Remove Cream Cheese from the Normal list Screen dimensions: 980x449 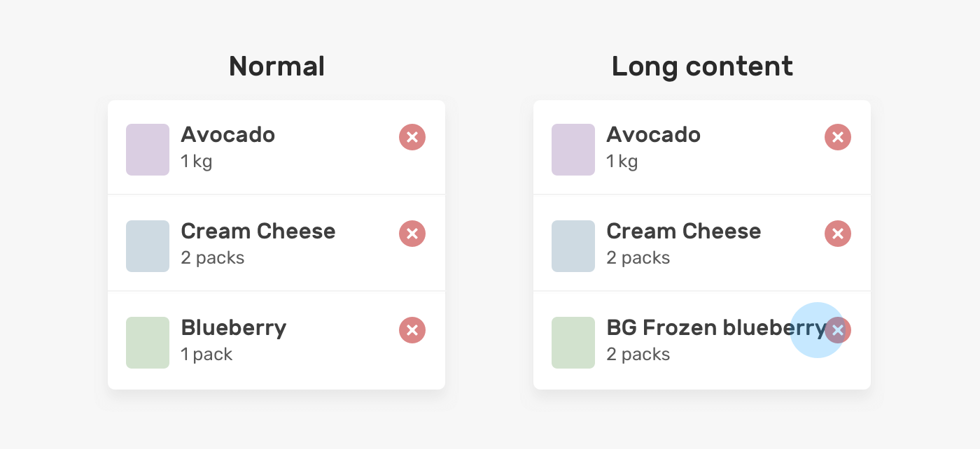[x=412, y=234]
